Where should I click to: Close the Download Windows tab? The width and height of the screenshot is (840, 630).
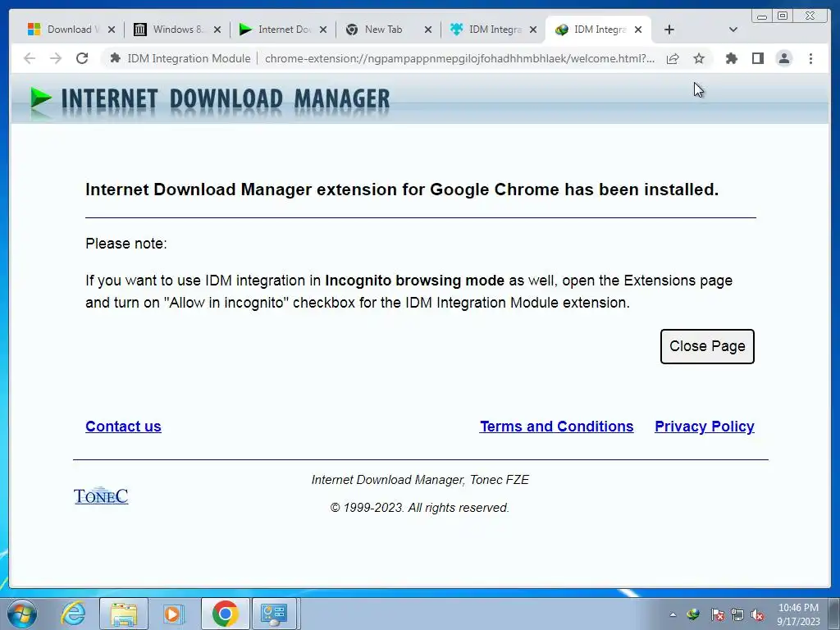[112, 30]
